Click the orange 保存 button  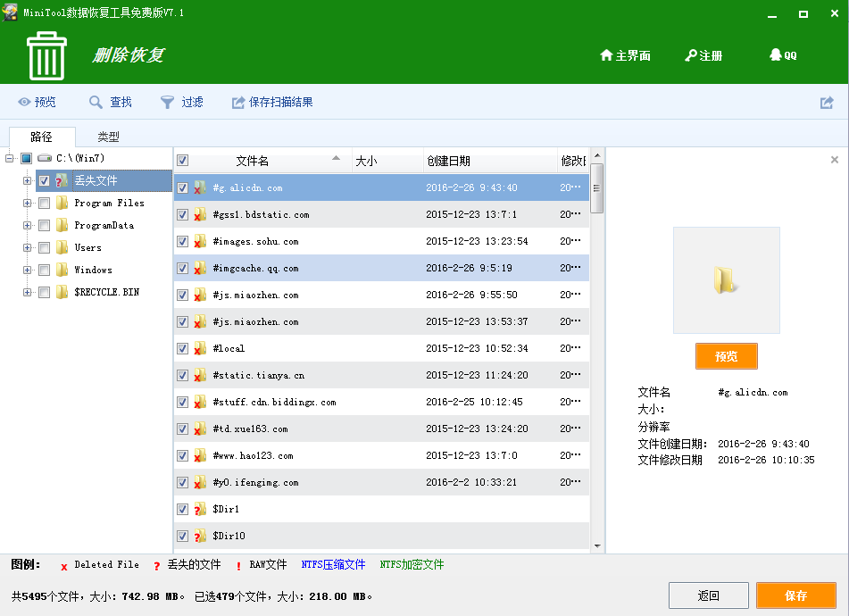(x=796, y=595)
